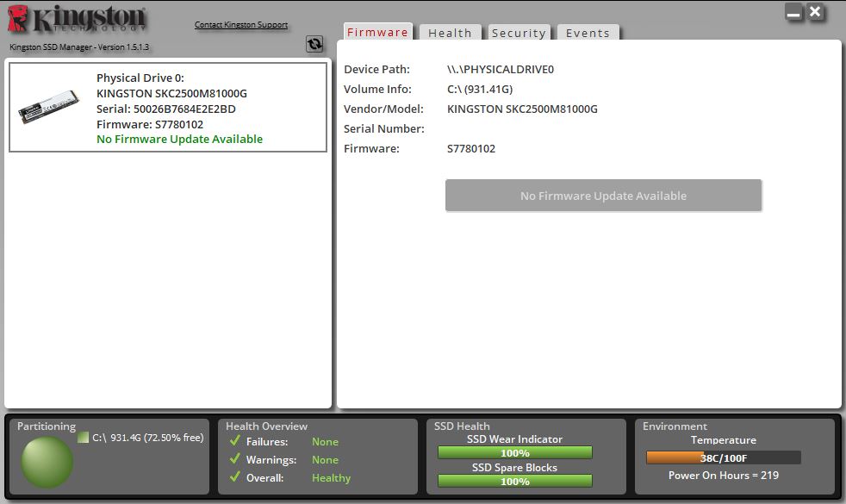Image resolution: width=846 pixels, height=504 pixels.
Task: Click the Kingston Technology logo
Action: coord(77,20)
